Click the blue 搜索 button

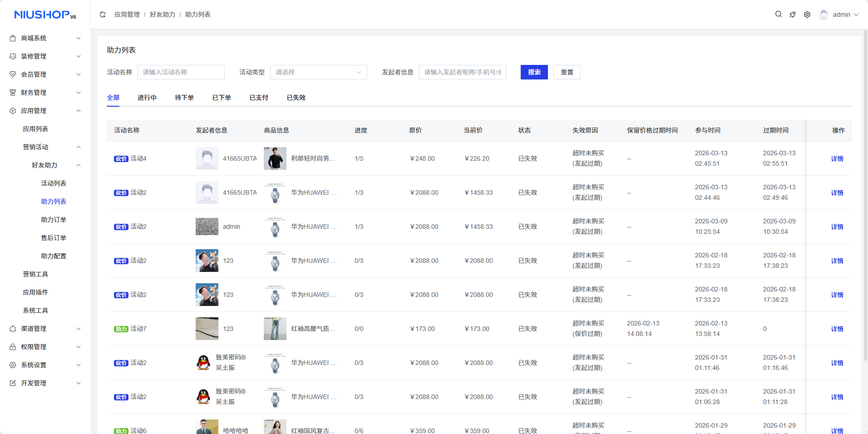tap(534, 72)
